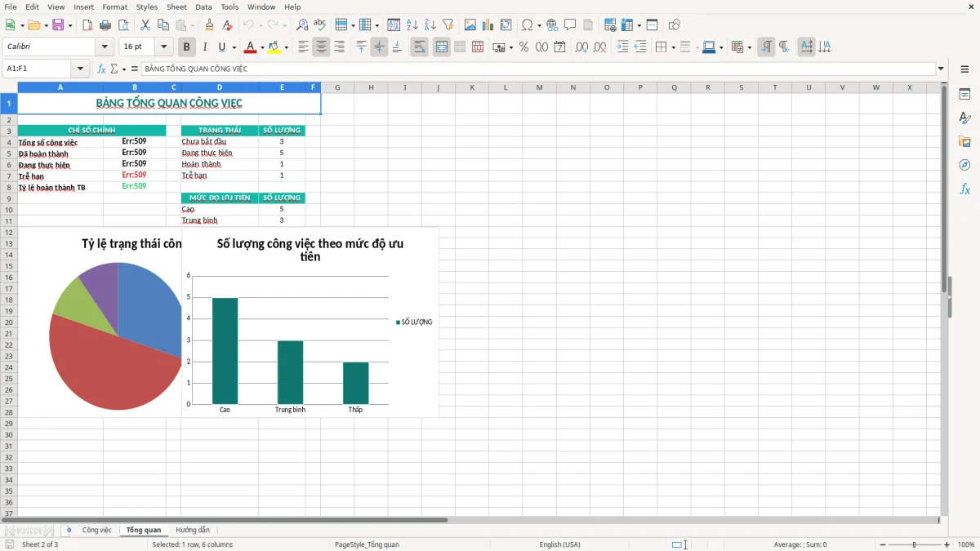
Task: Insert a pivot table
Action: (506, 25)
